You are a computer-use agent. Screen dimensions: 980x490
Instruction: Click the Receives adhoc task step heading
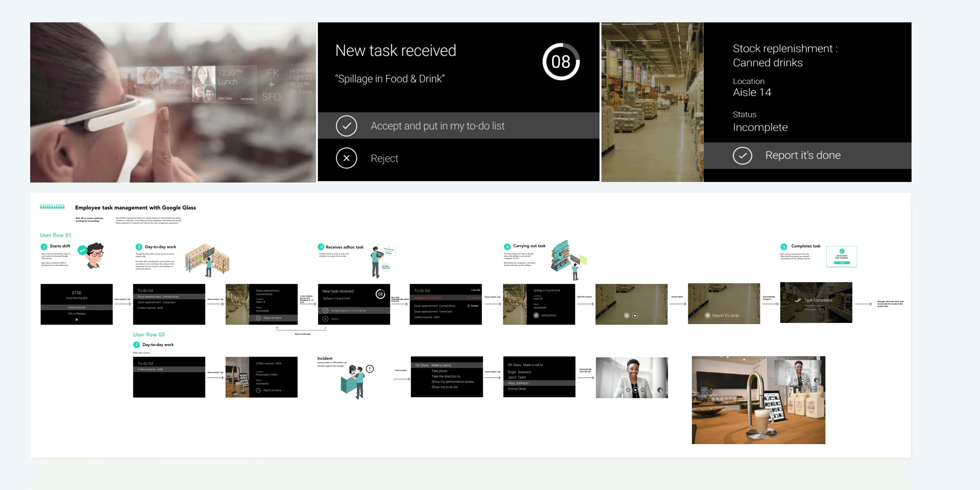tap(345, 247)
